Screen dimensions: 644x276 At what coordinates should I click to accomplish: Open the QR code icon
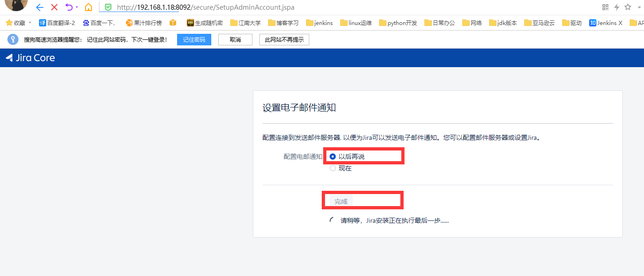pyautogui.click(x=606, y=7)
